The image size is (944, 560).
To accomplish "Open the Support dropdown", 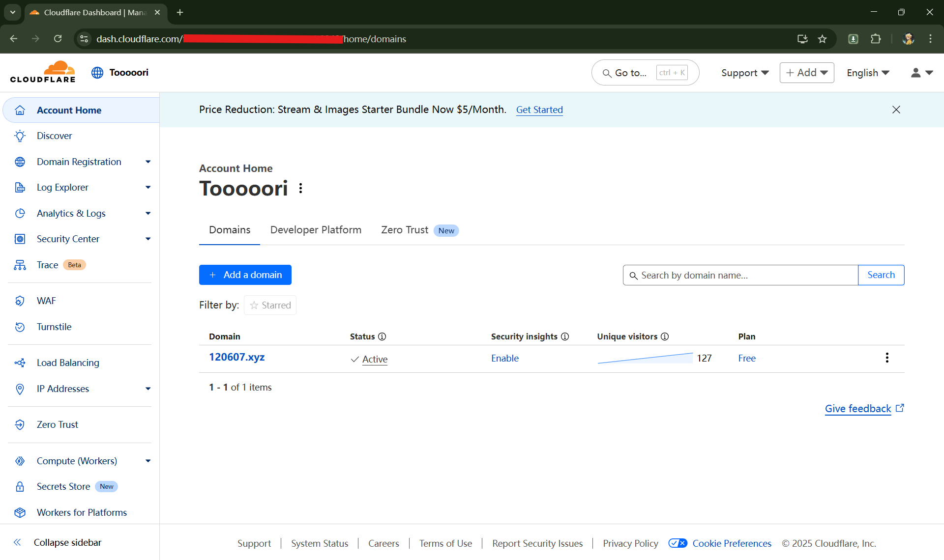I will (744, 73).
